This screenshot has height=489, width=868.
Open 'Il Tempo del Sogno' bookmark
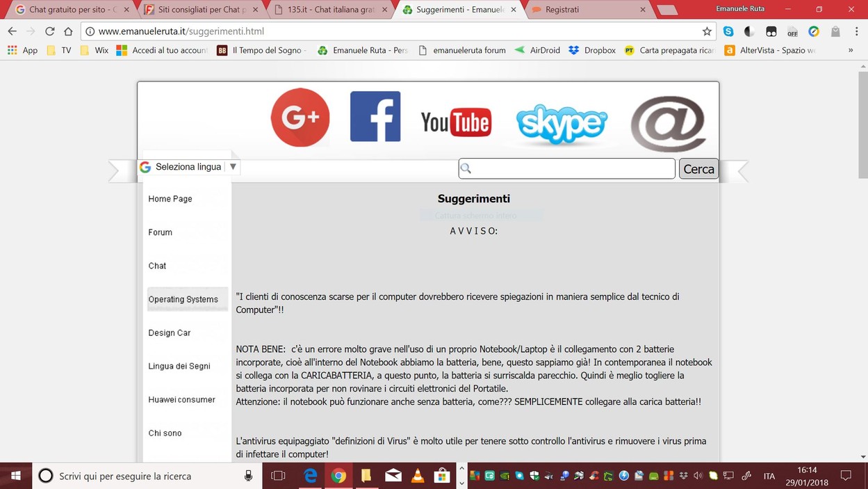click(x=262, y=50)
